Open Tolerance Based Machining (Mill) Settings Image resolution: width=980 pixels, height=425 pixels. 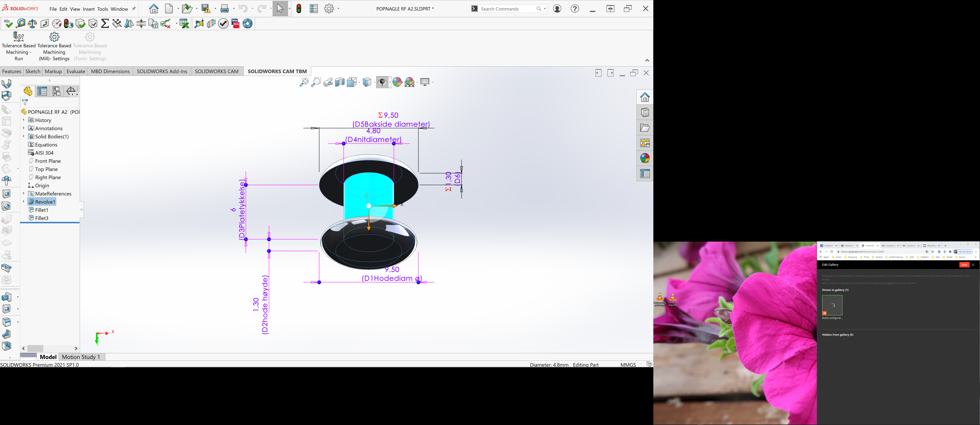pyautogui.click(x=54, y=46)
